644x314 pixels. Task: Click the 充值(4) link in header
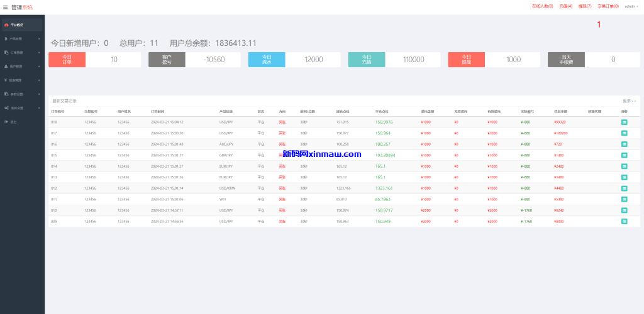coord(565,6)
